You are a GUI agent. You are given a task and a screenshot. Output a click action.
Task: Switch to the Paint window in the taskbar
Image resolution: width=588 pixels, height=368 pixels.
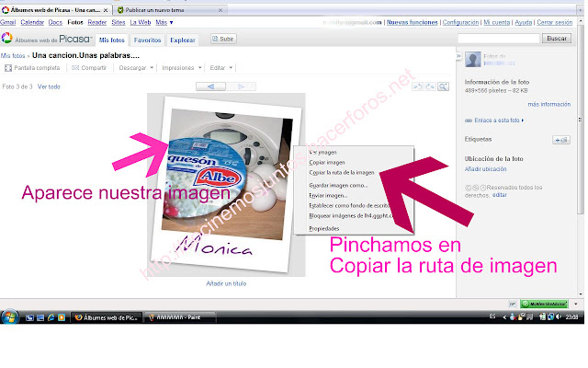click(180, 317)
